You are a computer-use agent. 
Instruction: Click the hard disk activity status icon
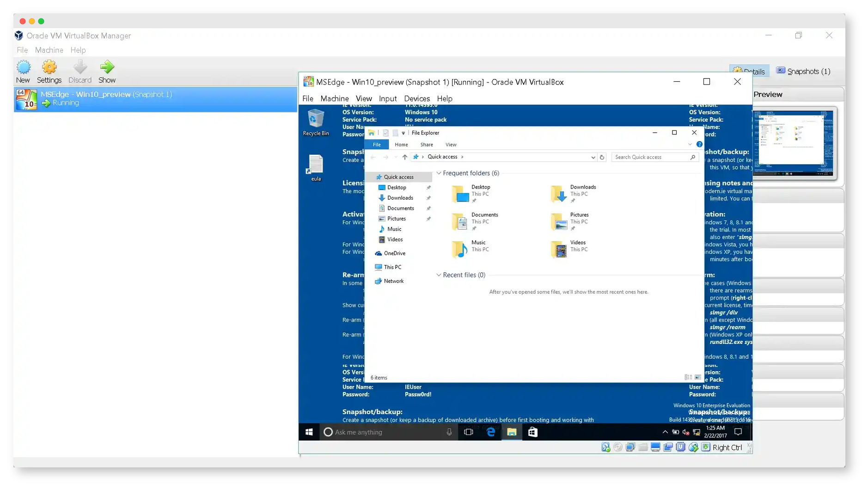(605, 447)
